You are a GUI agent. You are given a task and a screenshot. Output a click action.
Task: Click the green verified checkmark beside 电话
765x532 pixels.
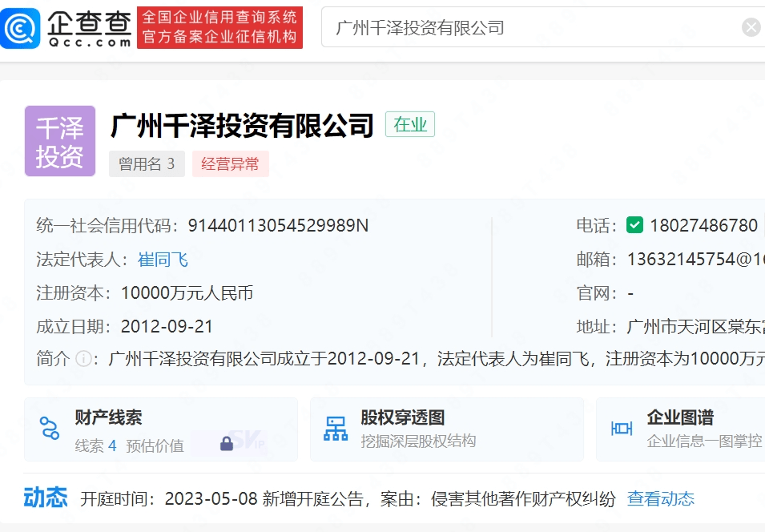(x=634, y=225)
